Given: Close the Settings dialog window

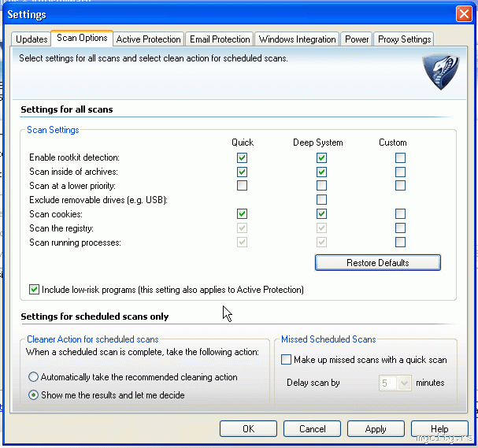Looking at the screenshot, I should tap(464, 14).
